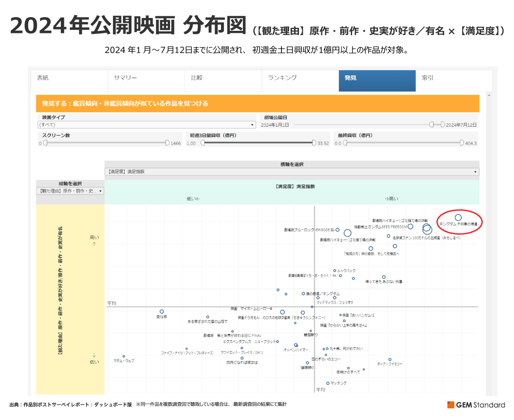
Task: Select the 帰ってきた あぶない刑事 data point
Action: (384, 277)
